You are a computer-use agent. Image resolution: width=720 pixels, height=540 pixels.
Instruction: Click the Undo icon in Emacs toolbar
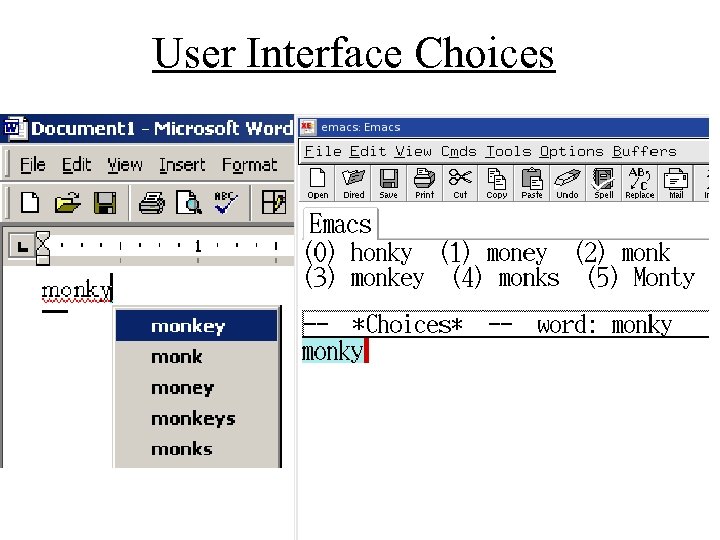[x=567, y=183]
